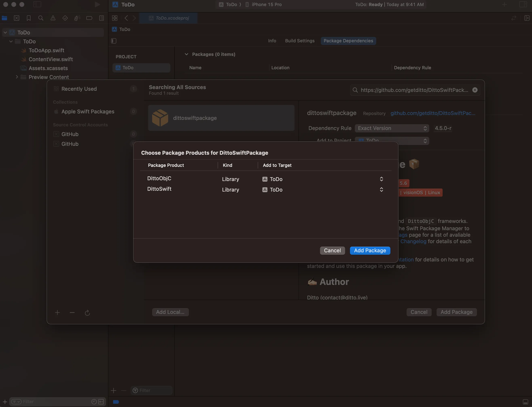Click the plus icon to add package source
The width and height of the screenshot is (532, 407).
[x=57, y=312]
